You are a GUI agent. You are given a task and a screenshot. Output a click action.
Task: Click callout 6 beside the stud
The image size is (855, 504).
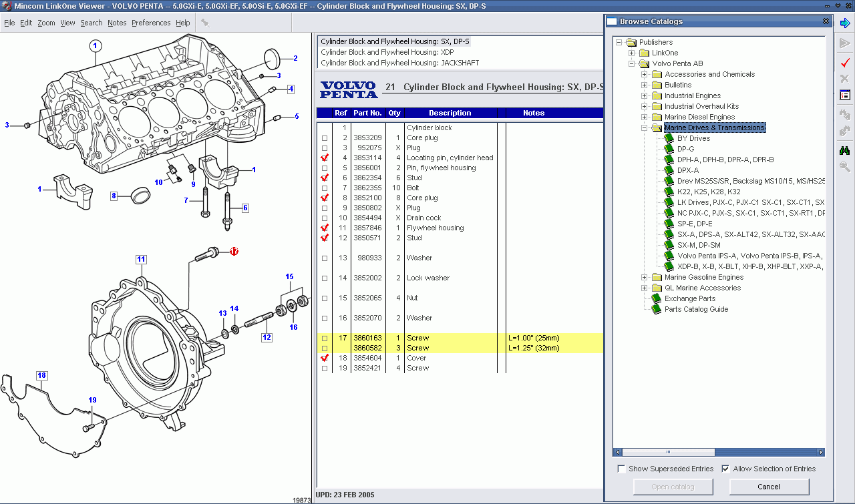point(245,208)
